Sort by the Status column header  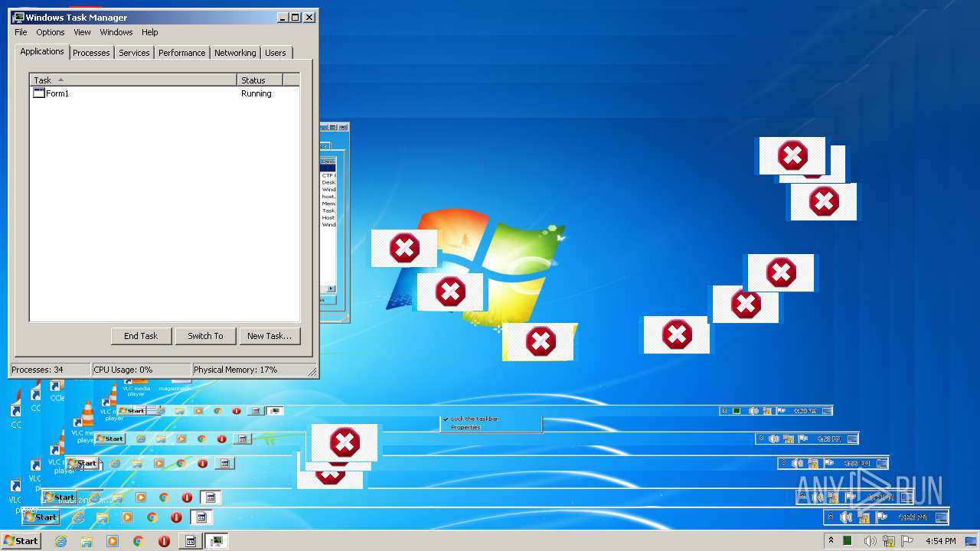pos(260,80)
